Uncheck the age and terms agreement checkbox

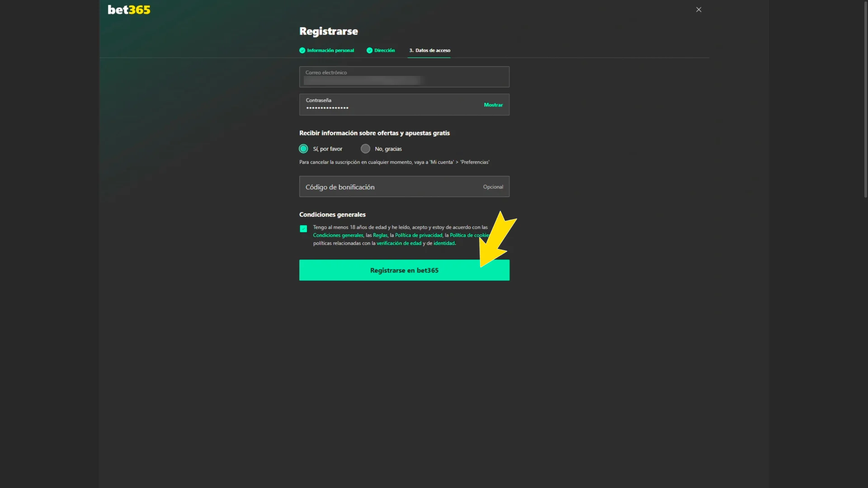(x=303, y=229)
